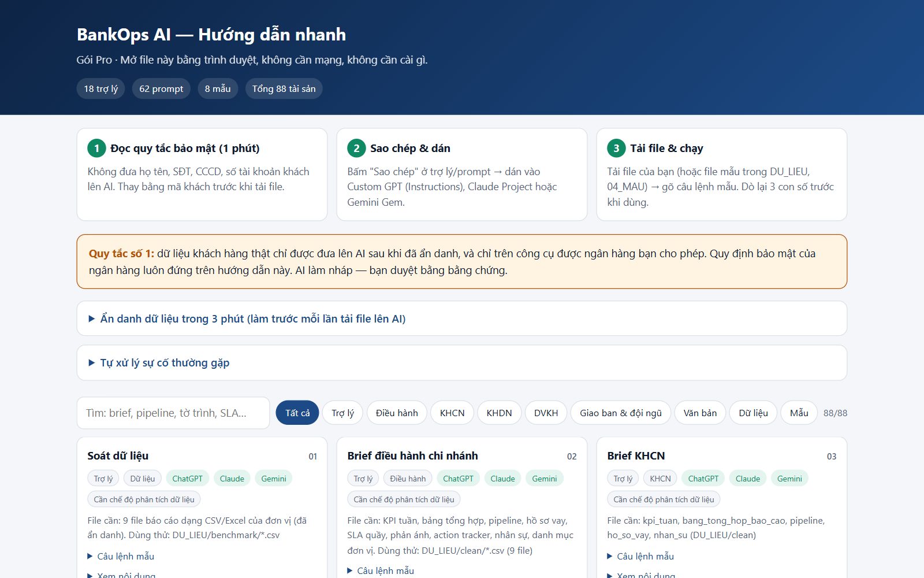
Task: Filter by Mẫu category
Action: click(x=799, y=413)
